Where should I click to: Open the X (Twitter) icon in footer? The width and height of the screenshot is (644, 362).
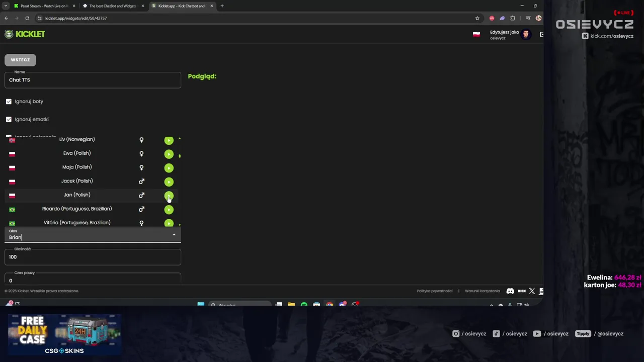(x=532, y=291)
